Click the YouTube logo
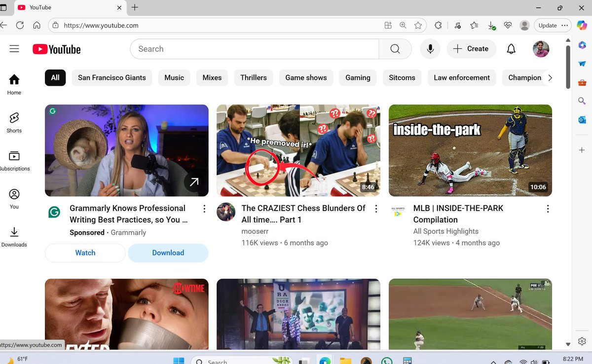Image resolution: width=592 pixels, height=364 pixels. [57, 49]
